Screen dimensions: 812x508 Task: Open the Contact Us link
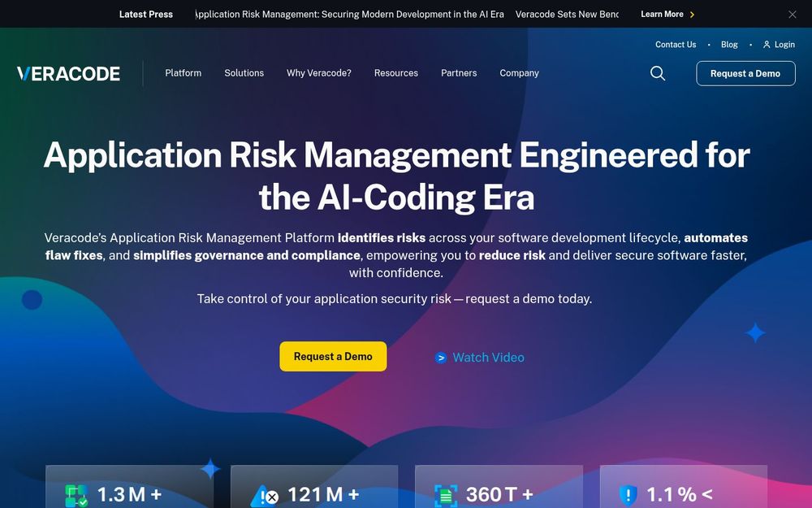pos(676,45)
